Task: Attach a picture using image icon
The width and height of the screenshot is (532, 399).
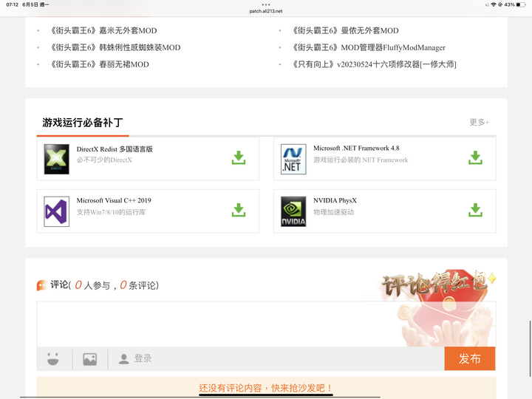Action: tap(90, 359)
